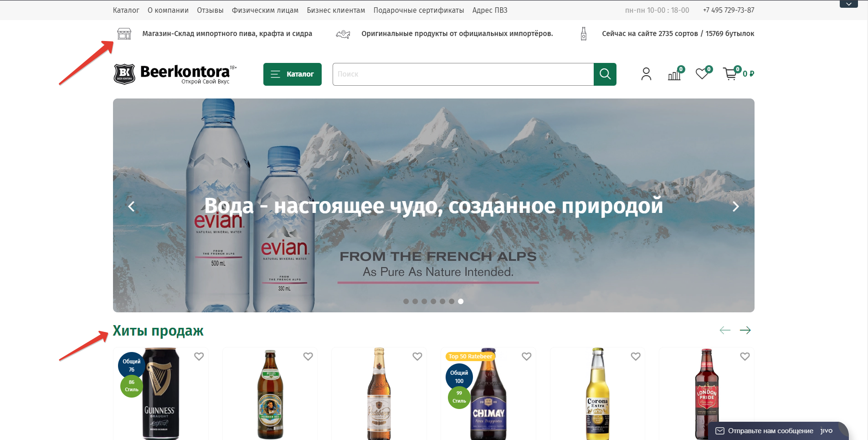Open 'Подарочные сертификаты' menu item

pyautogui.click(x=419, y=10)
